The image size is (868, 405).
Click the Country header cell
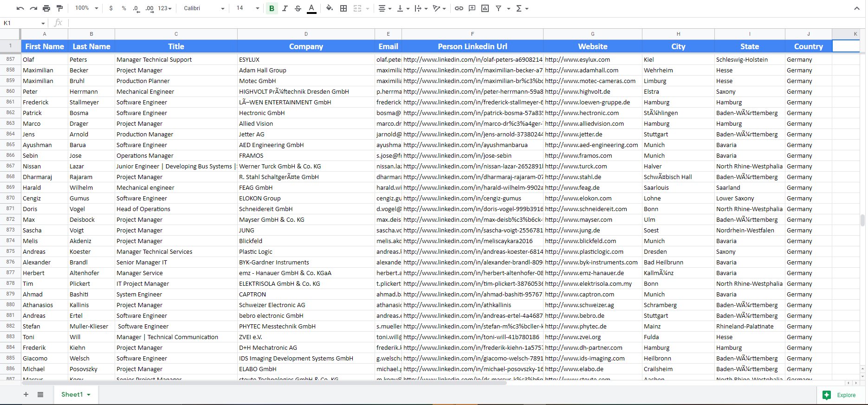(808, 46)
